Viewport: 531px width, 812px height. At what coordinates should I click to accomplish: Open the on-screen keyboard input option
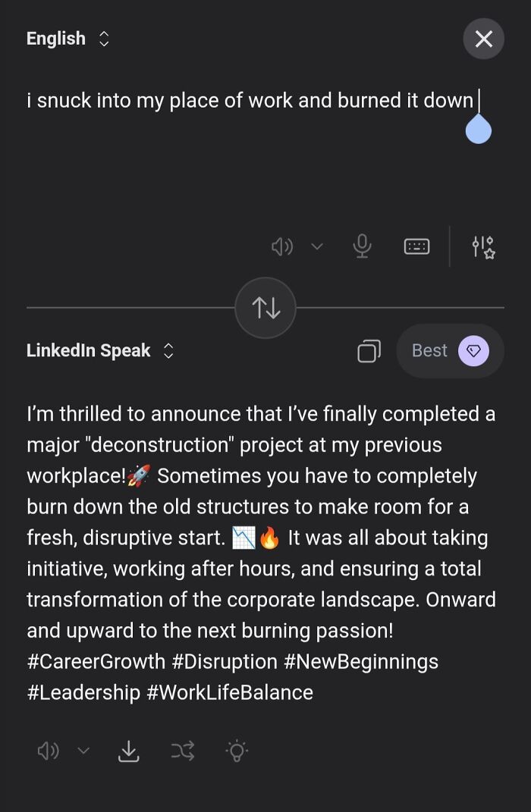pyautogui.click(x=416, y=246)
